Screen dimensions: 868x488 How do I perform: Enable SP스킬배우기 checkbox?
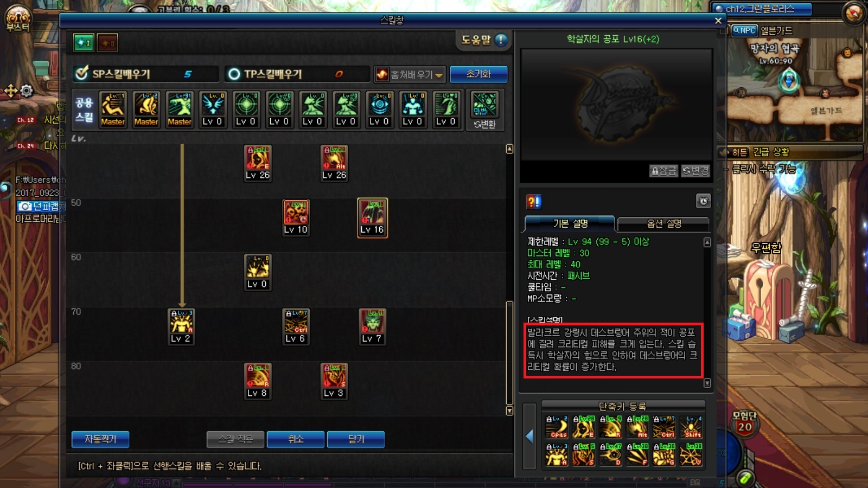82,73
